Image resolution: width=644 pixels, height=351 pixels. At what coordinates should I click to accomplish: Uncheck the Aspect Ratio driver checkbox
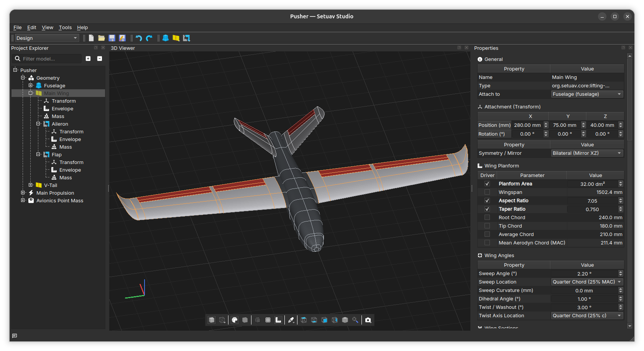tap(487, 201)
